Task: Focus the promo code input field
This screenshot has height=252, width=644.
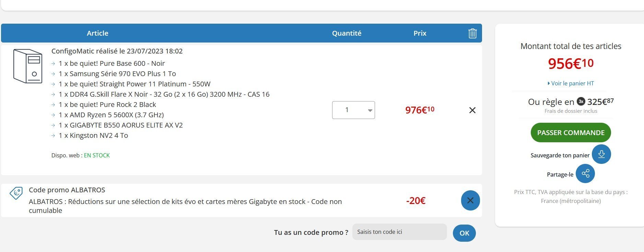Action: coord(399,232)
